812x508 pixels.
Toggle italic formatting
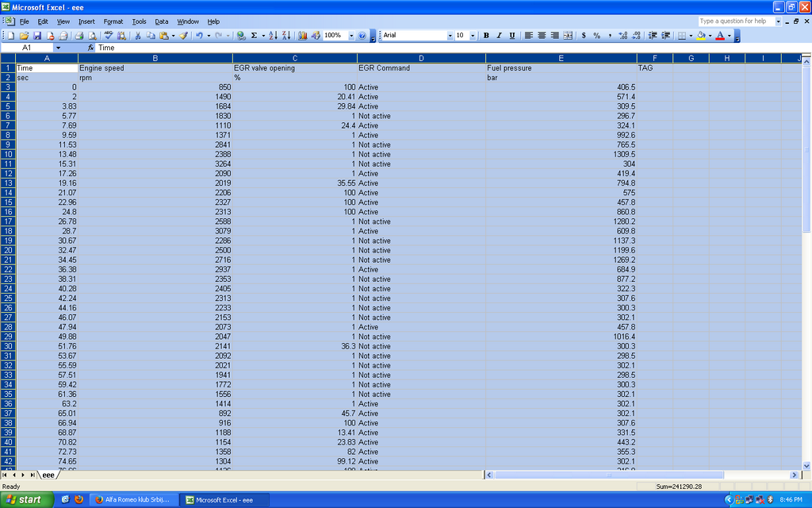499,35
